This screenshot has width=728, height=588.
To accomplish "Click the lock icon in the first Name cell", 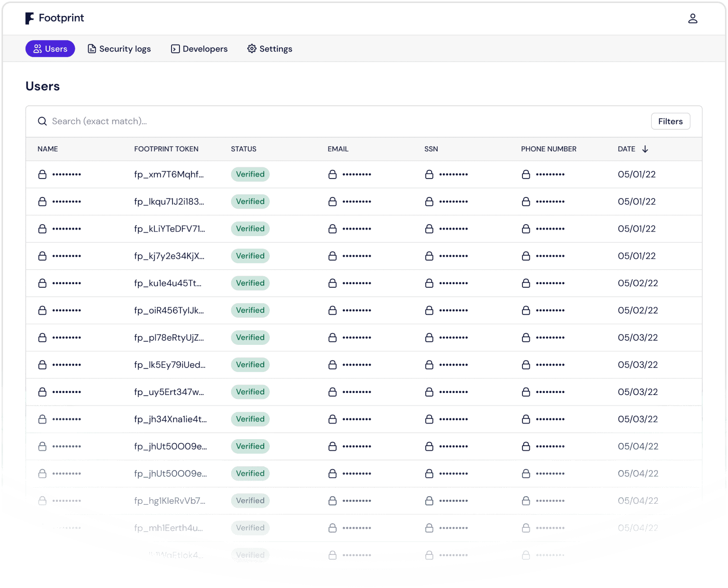I will 42,174.
